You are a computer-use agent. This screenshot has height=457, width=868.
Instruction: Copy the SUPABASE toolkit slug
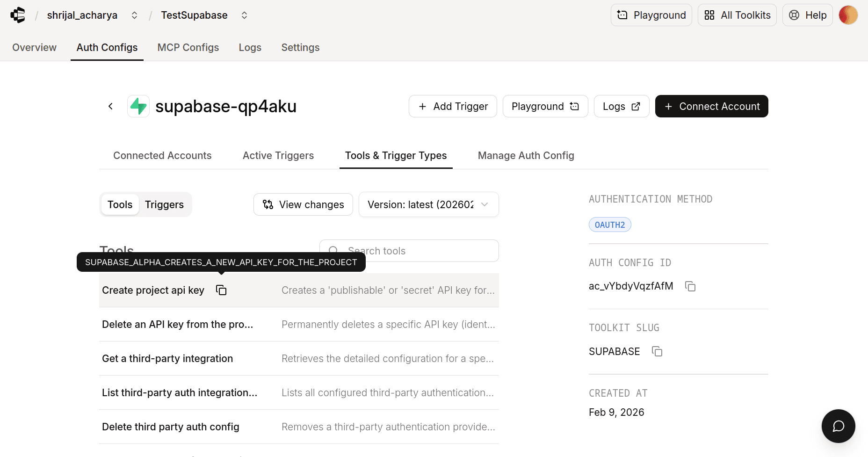[x=657, y=351]
